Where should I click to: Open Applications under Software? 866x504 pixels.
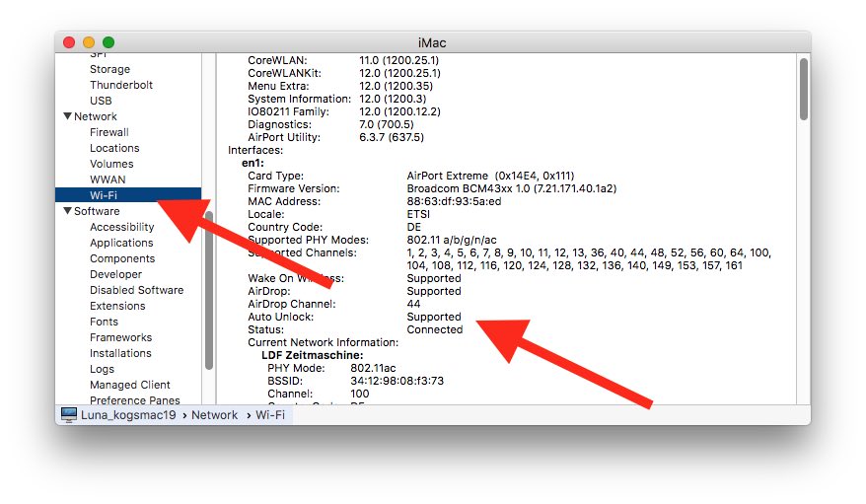click(121, 243)
